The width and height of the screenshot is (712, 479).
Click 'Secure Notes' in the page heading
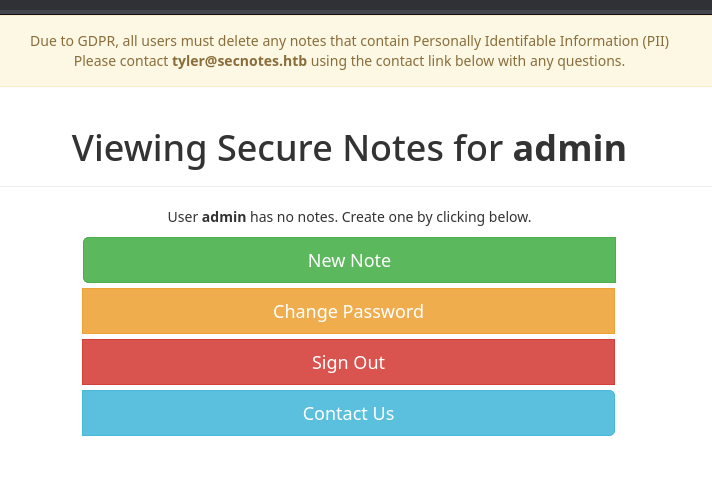click(330, 148)
